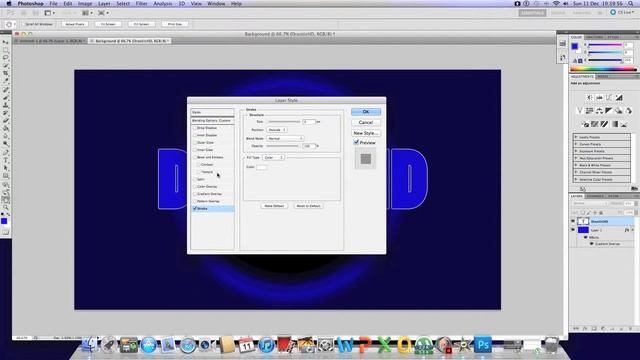The width and height of the screenshot is (640, 360).
Task: Enable the Inner Shadow checkbox
Action: click(195, 135)
